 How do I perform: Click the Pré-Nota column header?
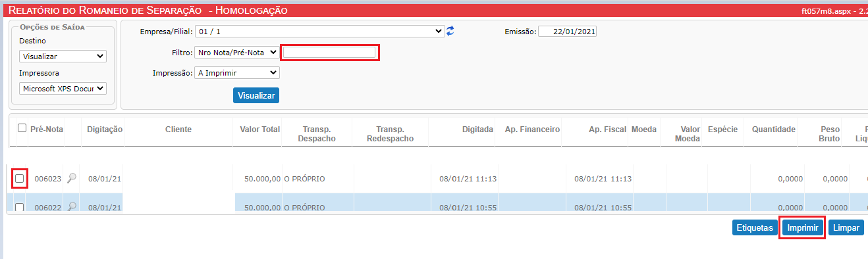47,129
